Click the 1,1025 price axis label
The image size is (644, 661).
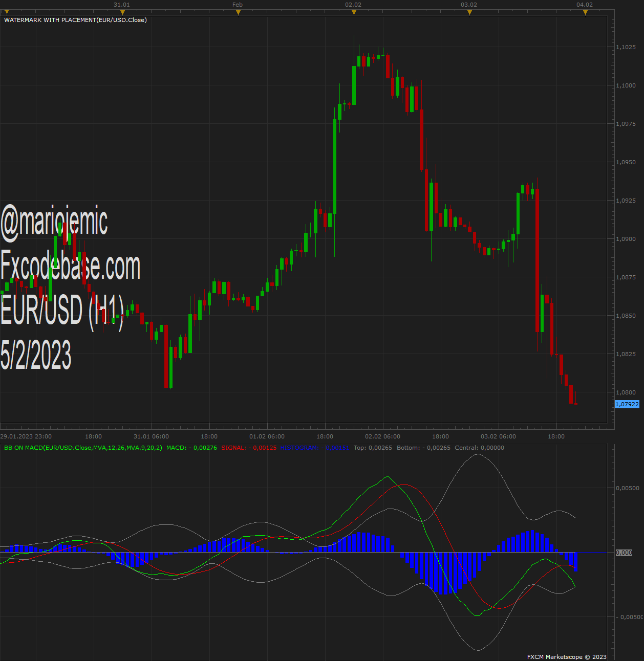(x=626, y=47)
